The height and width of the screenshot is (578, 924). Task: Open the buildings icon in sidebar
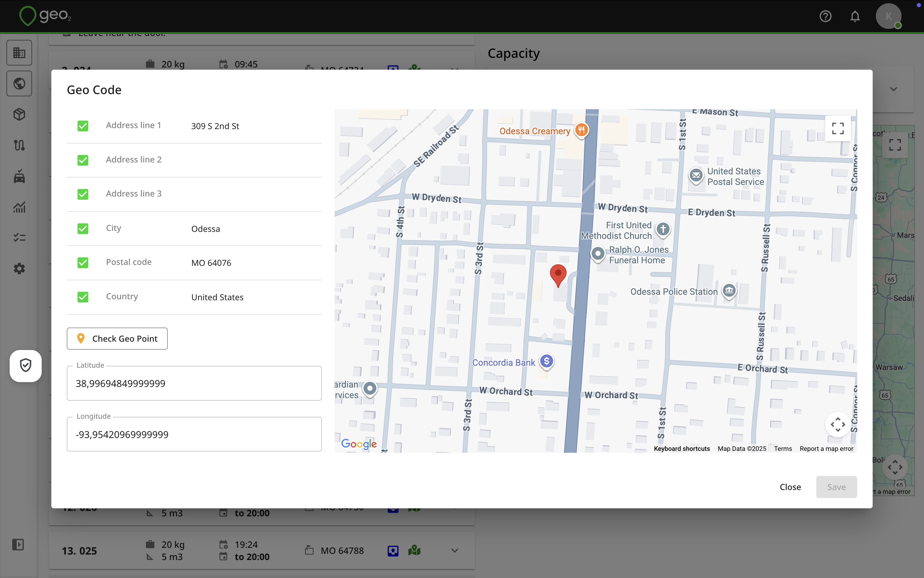[19, 53]
